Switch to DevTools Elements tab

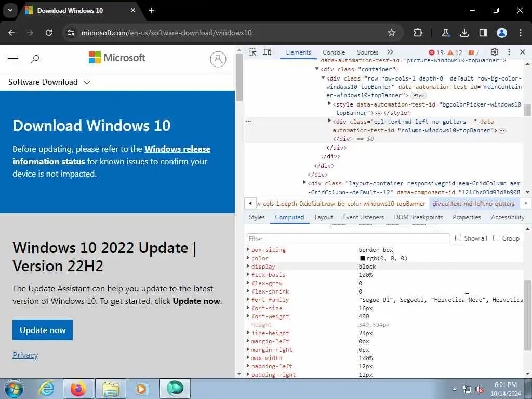coord(298,52)
